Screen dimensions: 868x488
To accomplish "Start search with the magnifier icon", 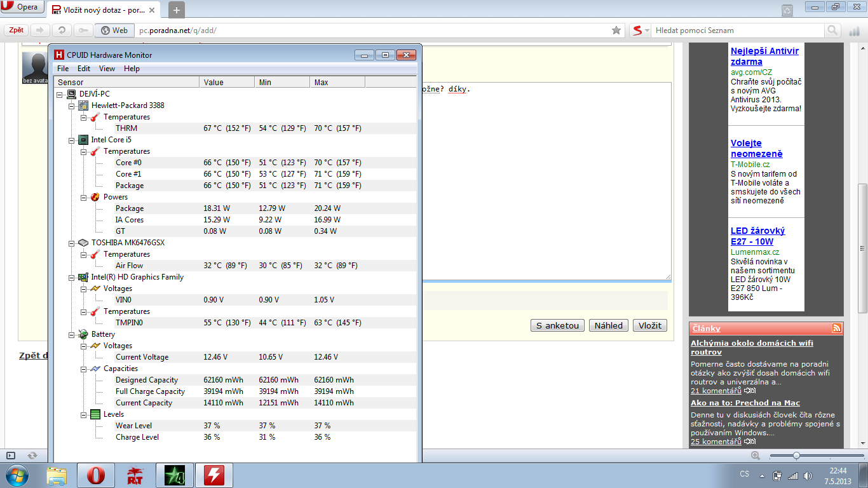I will point(832,30).
